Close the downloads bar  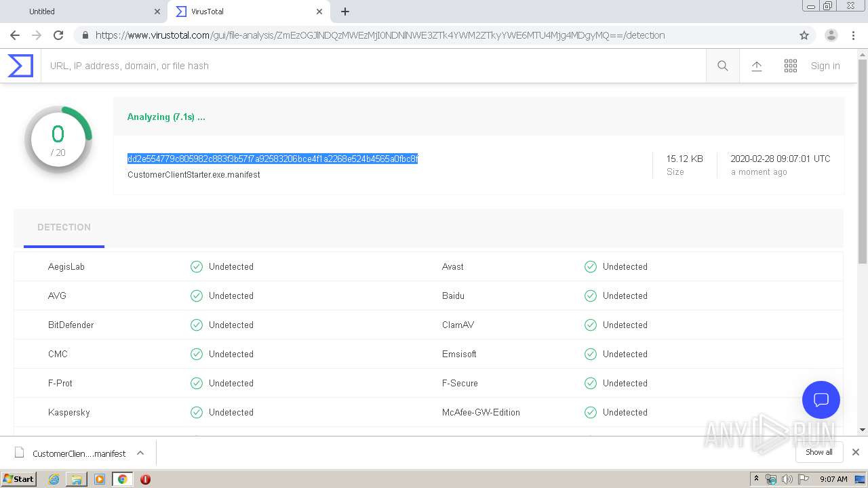[x=856, y=452]
